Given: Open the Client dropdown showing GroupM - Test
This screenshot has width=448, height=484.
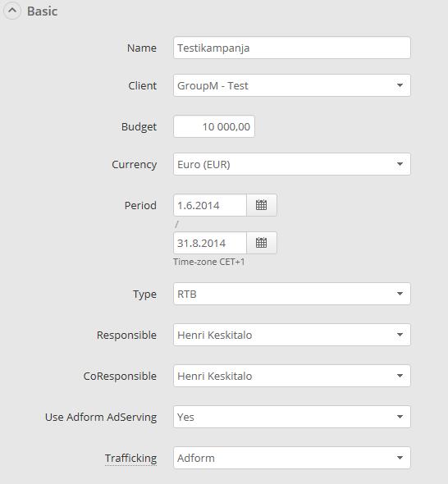Looking at the screenshot, I should point(292,85).
